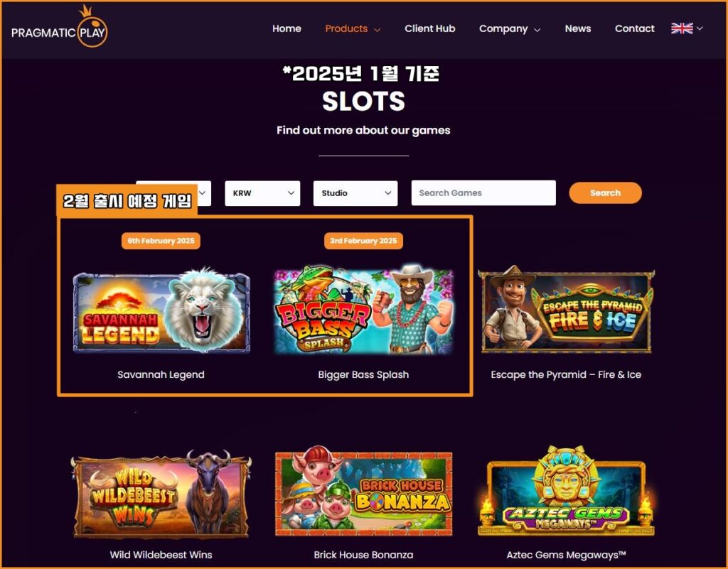Expand the Company dropdown menu
This screenshot has height=569, width=728.
point(510,28)
